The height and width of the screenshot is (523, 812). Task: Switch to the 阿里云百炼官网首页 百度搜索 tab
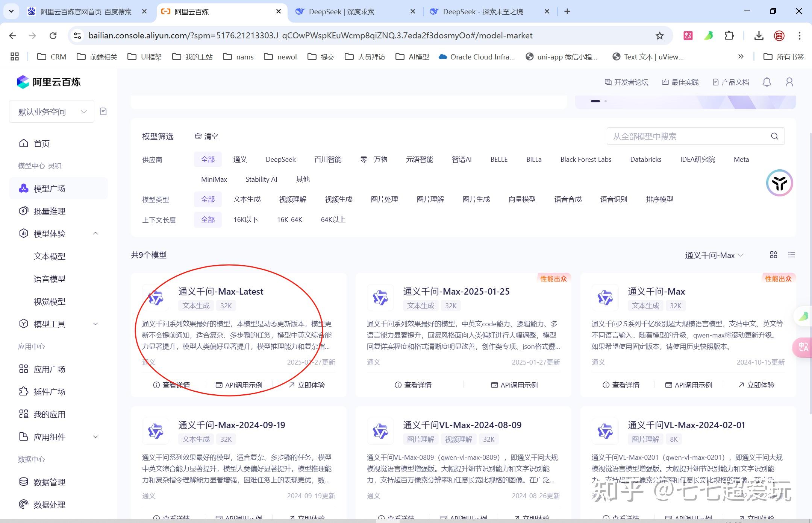click(86, 12)
